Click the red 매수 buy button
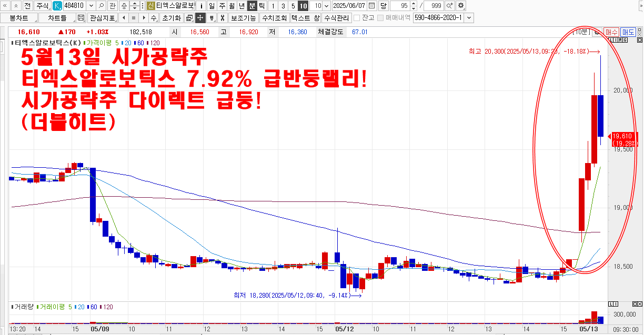 [x=611, y=32]
